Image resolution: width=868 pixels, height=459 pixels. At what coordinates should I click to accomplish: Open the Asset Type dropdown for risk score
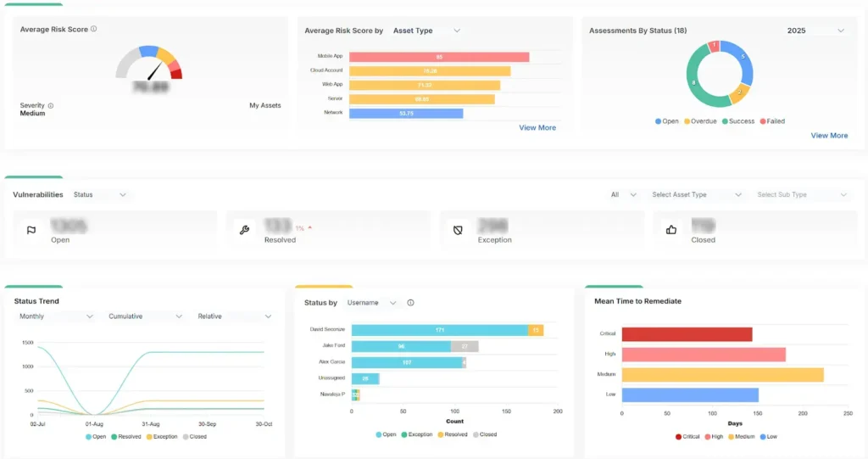[426, 31]
